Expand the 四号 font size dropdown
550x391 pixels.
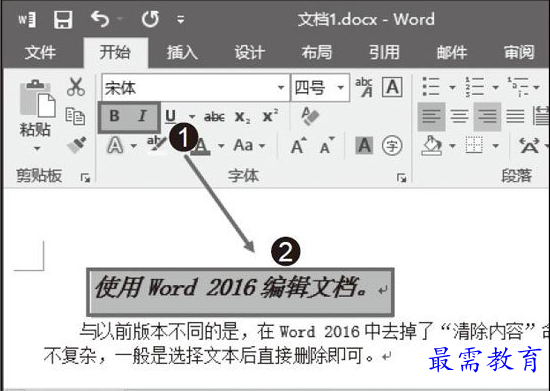[x=340, y=87]
